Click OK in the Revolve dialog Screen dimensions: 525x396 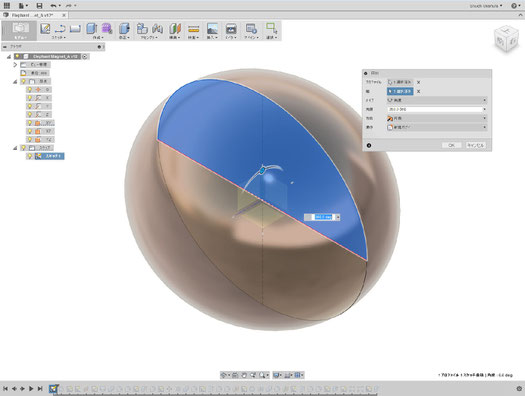[451, 145]
